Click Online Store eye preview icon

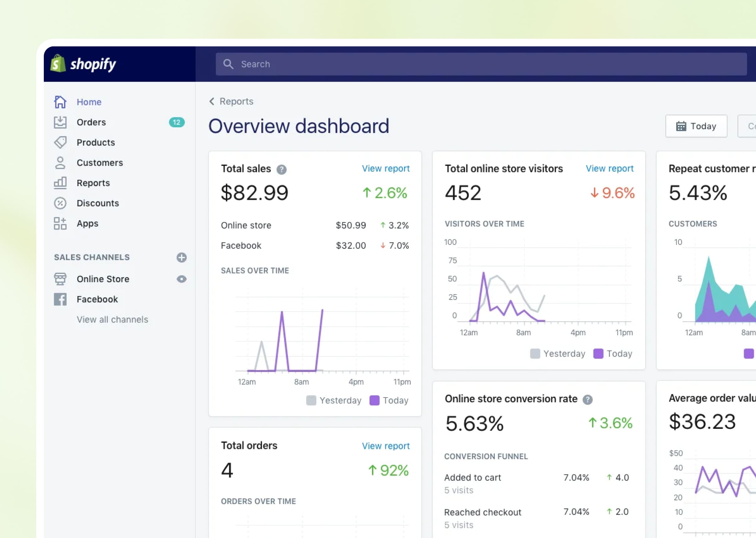181,279
